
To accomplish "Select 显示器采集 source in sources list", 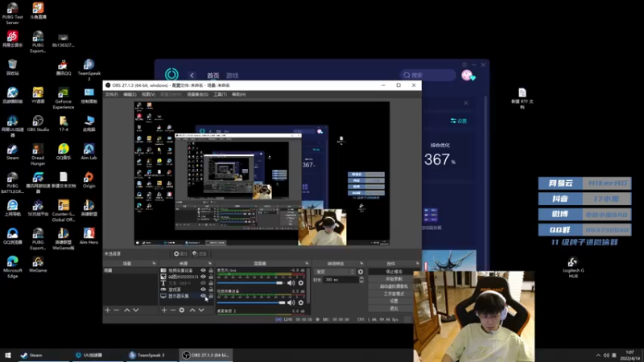I will [179, 295].
